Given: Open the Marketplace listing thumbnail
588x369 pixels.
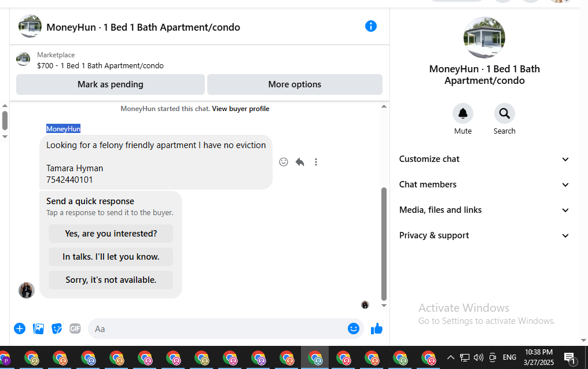Looking at the screenshot, I should pos(23,59).
